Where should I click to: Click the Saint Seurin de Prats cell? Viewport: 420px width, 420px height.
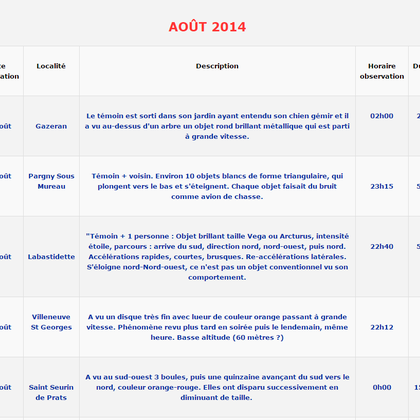[51, 392]
